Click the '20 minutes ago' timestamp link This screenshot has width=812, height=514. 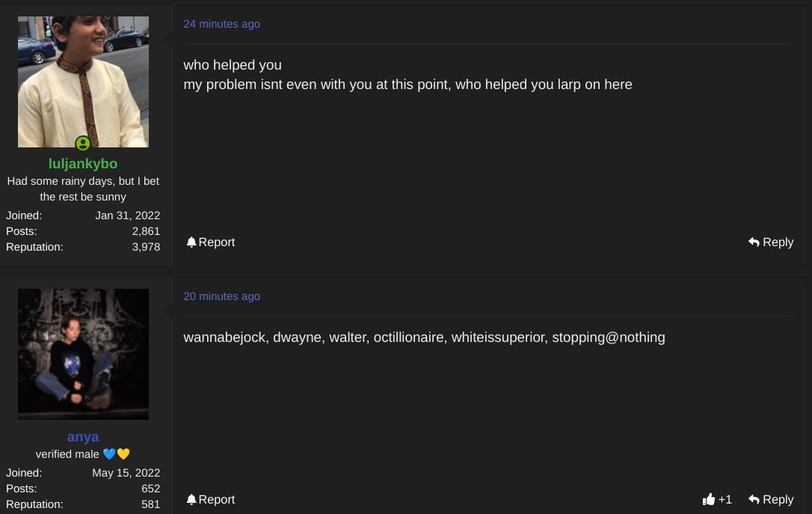point(221,296)
